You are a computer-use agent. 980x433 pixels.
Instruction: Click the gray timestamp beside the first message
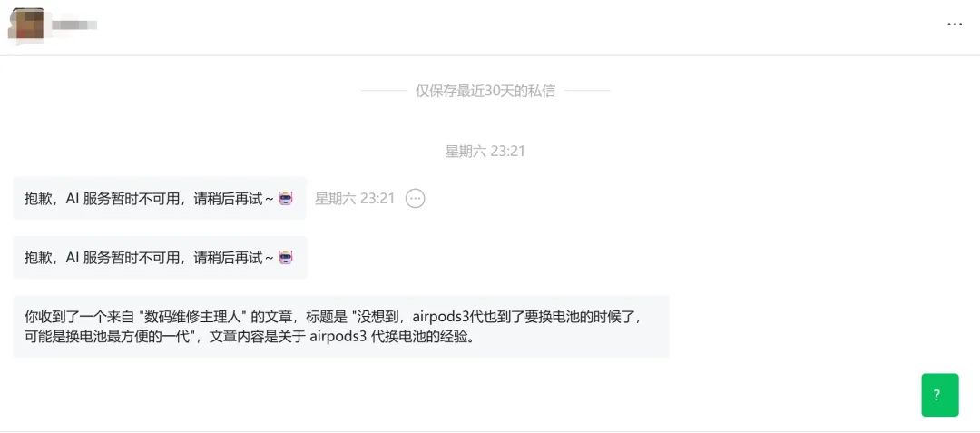click(355, 198)
